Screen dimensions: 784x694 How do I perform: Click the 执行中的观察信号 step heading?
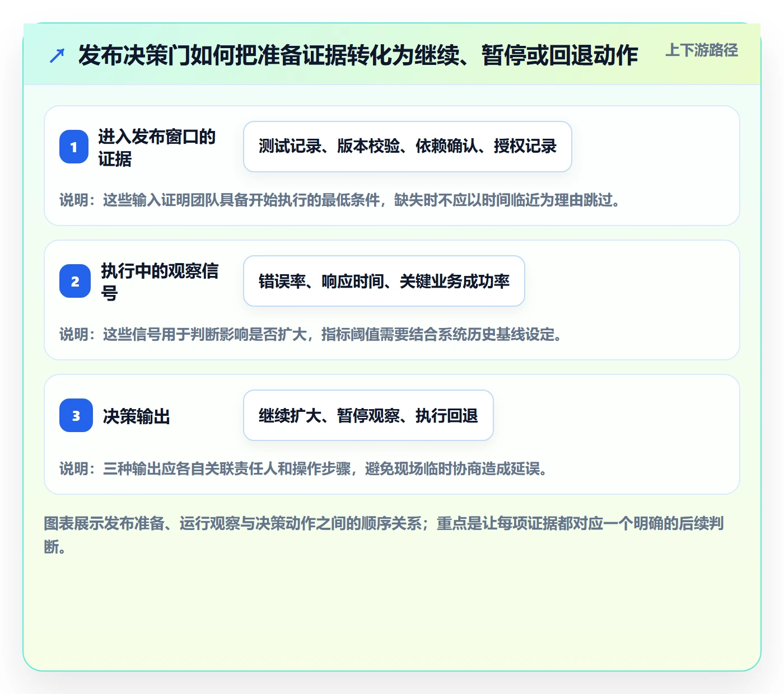pyautogui.click(x=160, y=282)
